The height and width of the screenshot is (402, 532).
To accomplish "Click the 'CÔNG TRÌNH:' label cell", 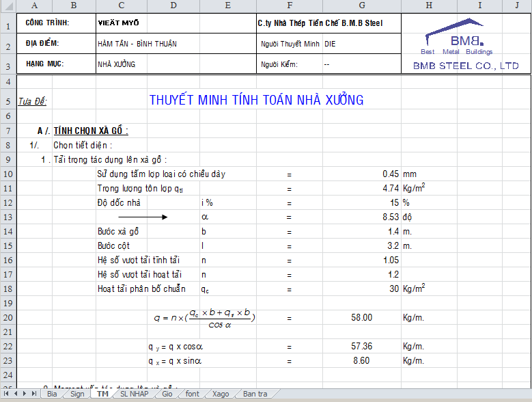I will coord(56,23).
